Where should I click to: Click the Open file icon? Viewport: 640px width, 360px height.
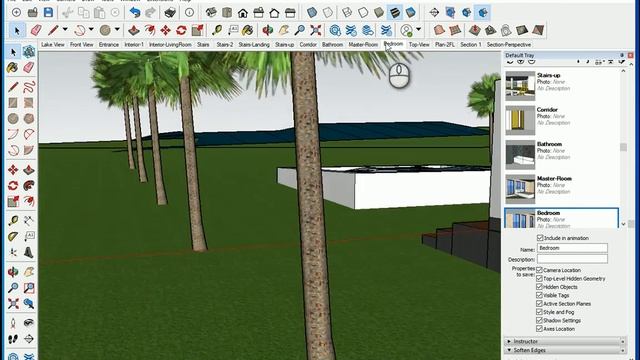tap(33, 12)
